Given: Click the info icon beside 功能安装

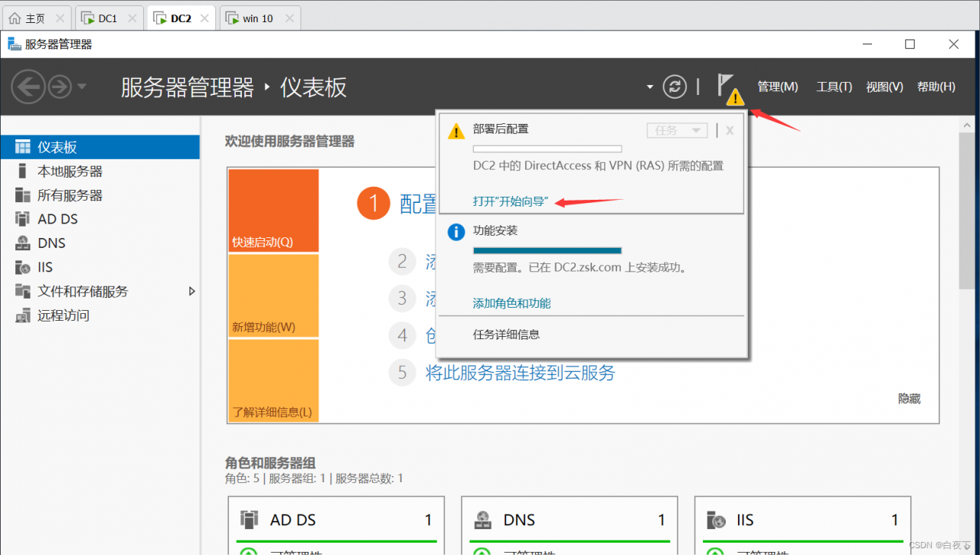Looking at the screenshot, I should (456, 232).
